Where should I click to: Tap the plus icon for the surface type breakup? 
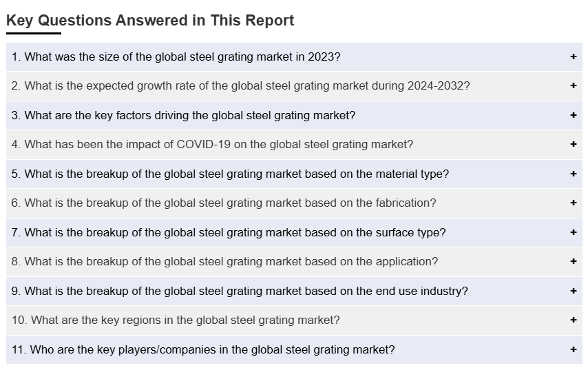pyautogui.click(x=573, y=232)
